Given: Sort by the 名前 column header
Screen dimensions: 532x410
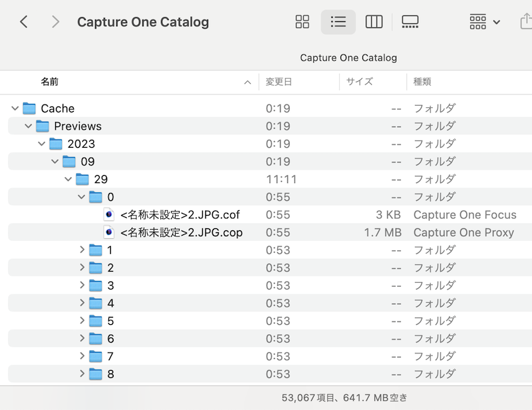Looking at the screenshot, I should (x=49, y=82).
